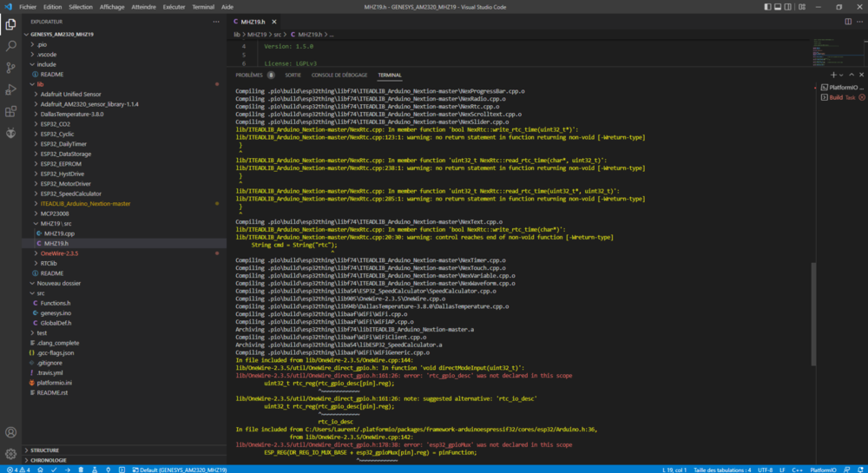Click PlatformIO Home icon in status bar
868x473 pixels.
(x=40, y=470)
